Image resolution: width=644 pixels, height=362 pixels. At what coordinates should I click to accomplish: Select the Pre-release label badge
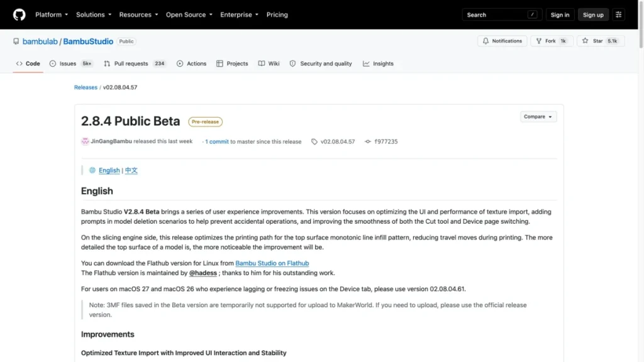point(205,122)
